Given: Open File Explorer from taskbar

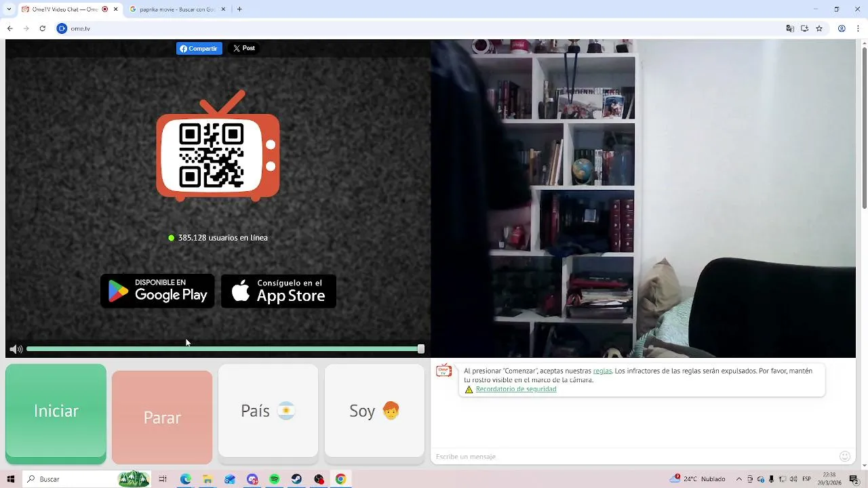Looking at the screenshot, I should pyautogui.click(x=208, y=479).
